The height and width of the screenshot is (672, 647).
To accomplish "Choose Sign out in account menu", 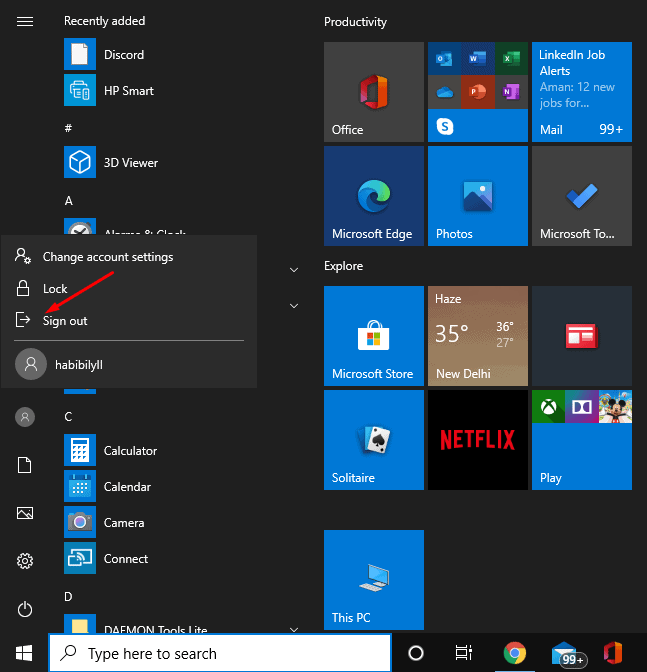I will click(129, 320).
